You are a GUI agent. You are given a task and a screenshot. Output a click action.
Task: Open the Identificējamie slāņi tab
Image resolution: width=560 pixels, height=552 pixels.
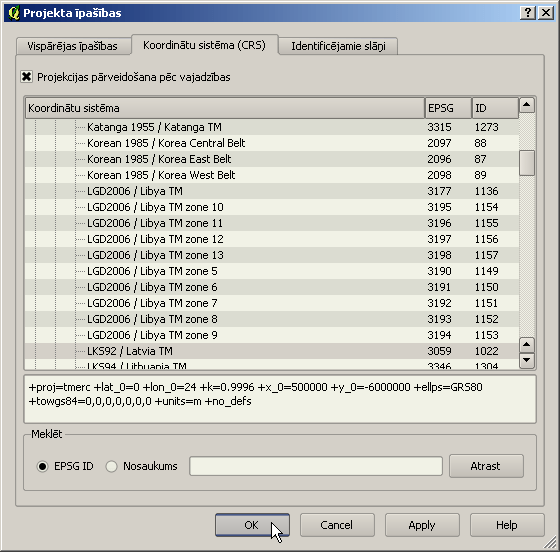pos(338,46)
